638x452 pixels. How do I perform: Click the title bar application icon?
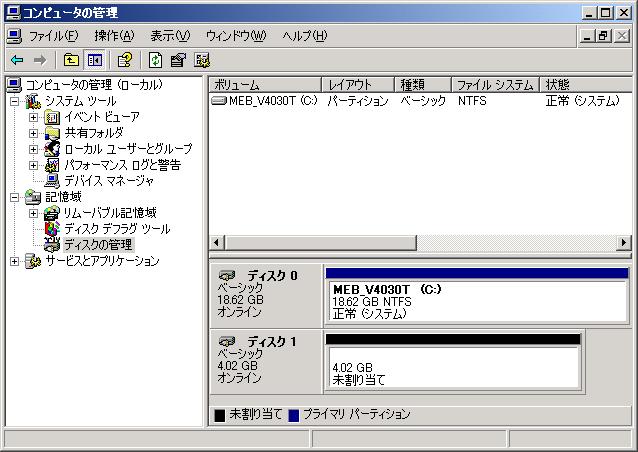13,13
